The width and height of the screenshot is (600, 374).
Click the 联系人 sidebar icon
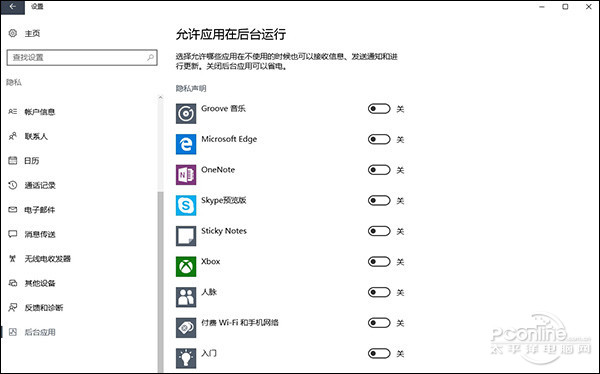coord(13,136)
